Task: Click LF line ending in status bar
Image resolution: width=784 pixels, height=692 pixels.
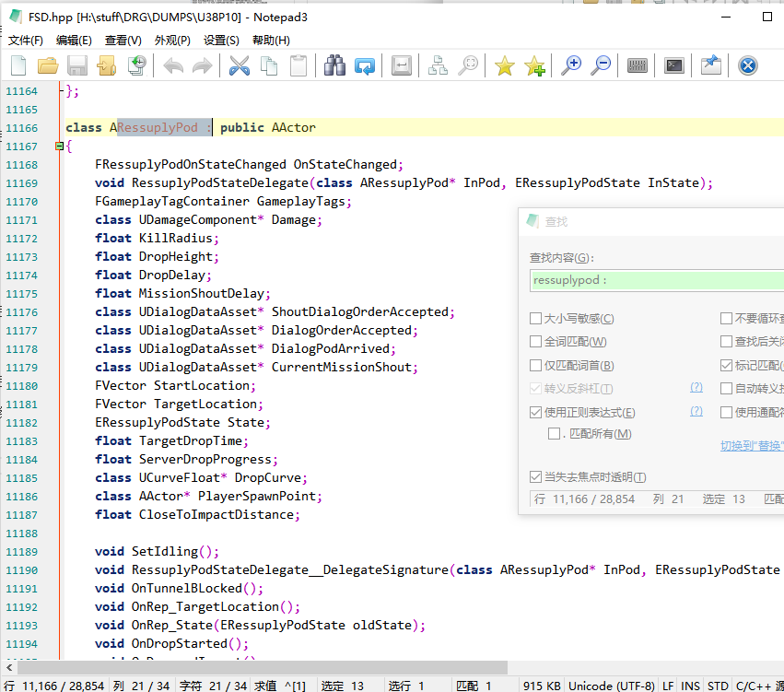Action: (x=668, y=686)
